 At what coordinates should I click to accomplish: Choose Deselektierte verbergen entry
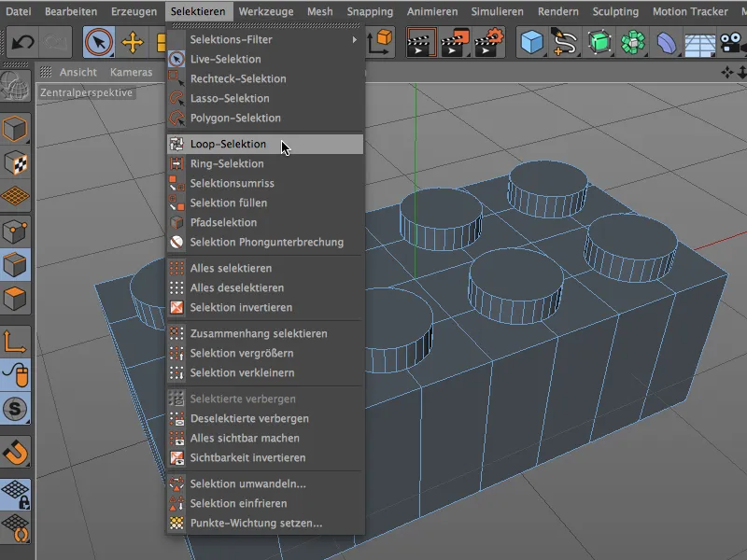click(x=265, y=418)
